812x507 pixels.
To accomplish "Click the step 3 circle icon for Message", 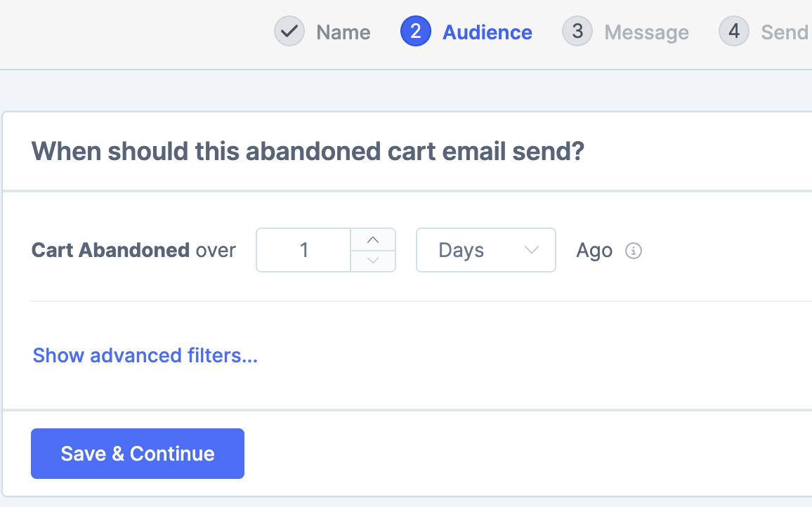I will tap(577, 32).
